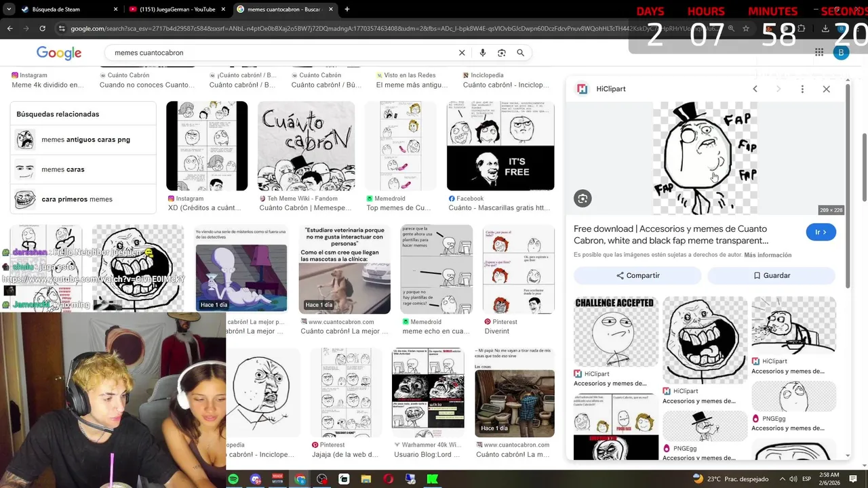This screenshot has width=868, height=488.
Task: Open the PNGEgg top hat related image
Action: pos(705,426)
